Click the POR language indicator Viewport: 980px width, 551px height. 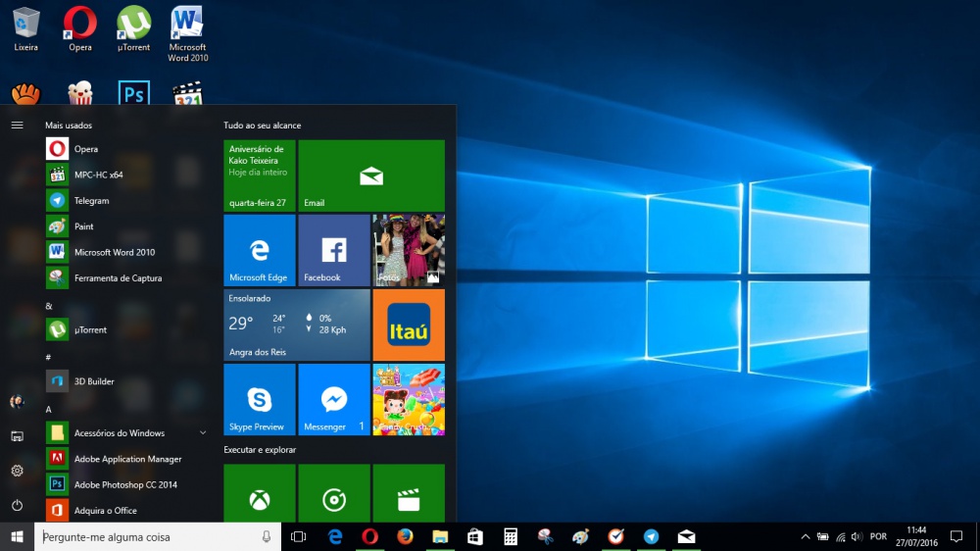878,536
